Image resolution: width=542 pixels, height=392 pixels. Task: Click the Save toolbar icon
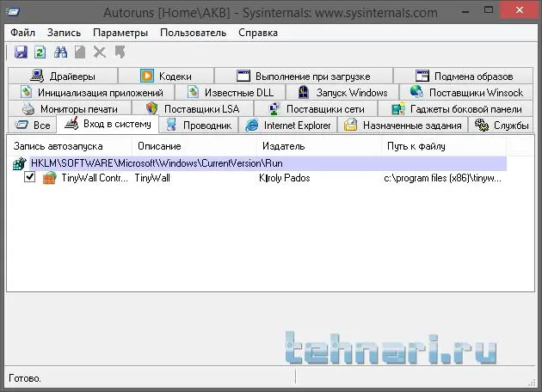tap(21, 52)
